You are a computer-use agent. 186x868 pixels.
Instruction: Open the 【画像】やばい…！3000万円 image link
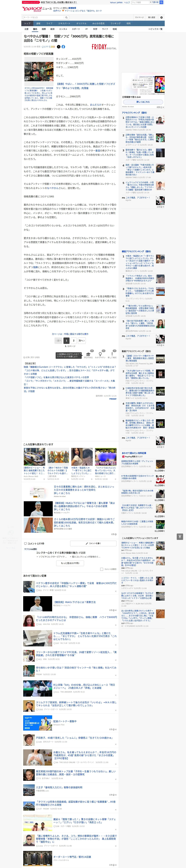click(85, 86)
